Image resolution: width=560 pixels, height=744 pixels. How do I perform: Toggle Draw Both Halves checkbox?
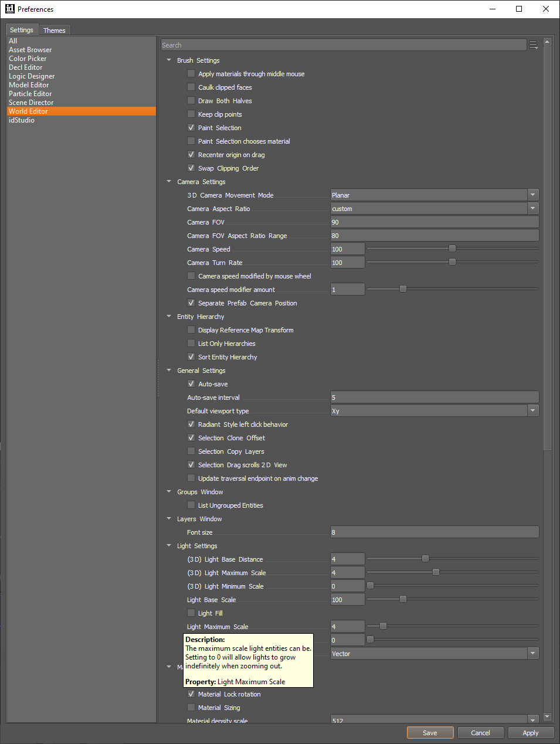click(191, 100)
